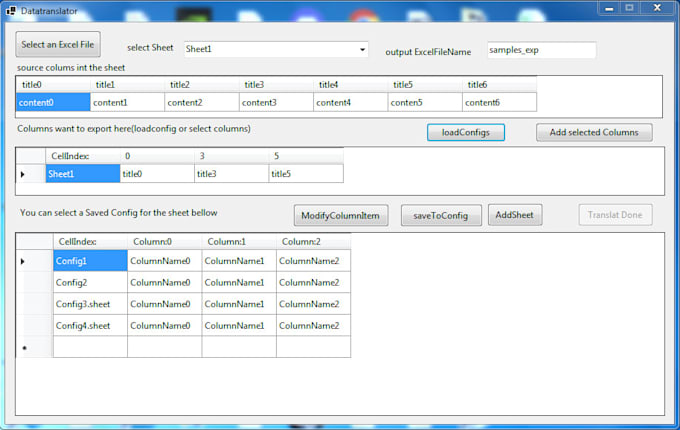Select the Config4.sheet row cell
The height and width of the screenshot is (430, 680).
tap(90, 326)
